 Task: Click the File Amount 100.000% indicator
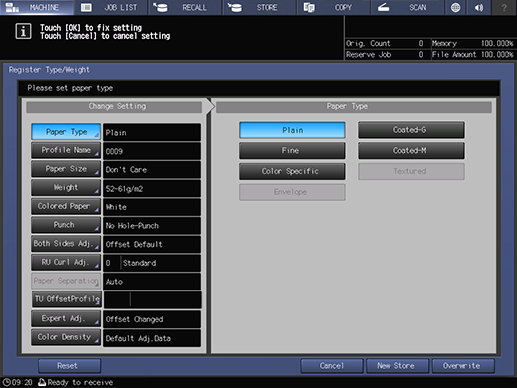pos(473,55)
